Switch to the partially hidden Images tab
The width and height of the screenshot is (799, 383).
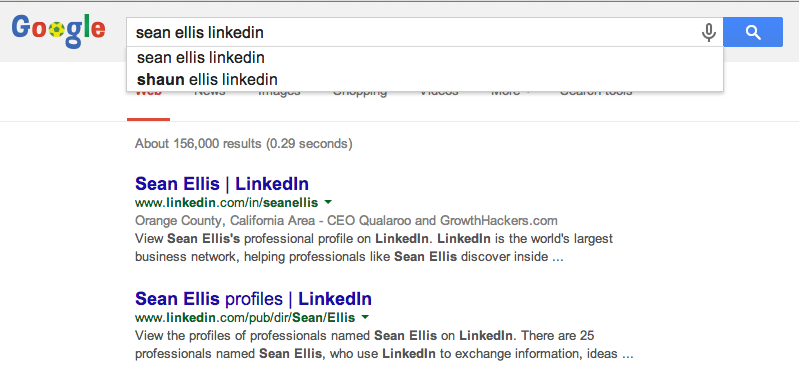point(279,94)
